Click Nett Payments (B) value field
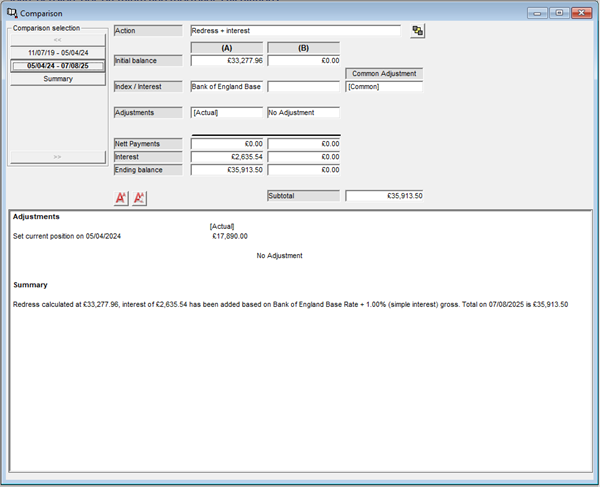This screenshot has height=487, width=600. click(303, 144)
